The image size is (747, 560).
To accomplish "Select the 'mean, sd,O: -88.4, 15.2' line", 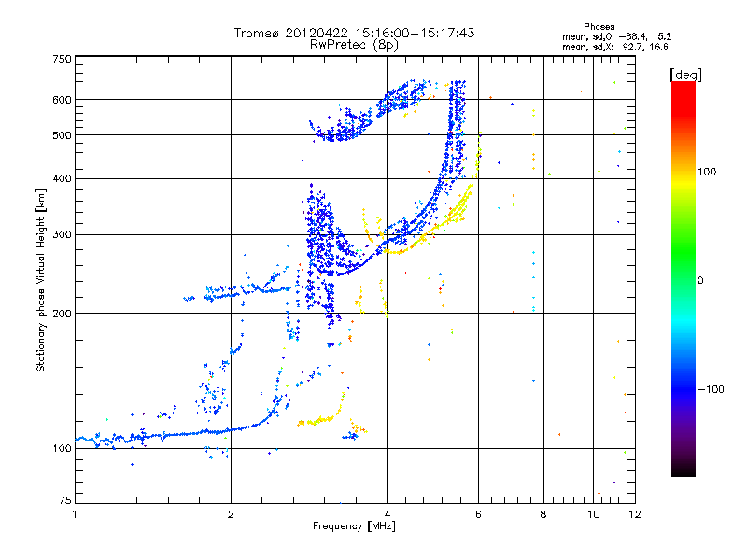I will [x=617, y=36].
